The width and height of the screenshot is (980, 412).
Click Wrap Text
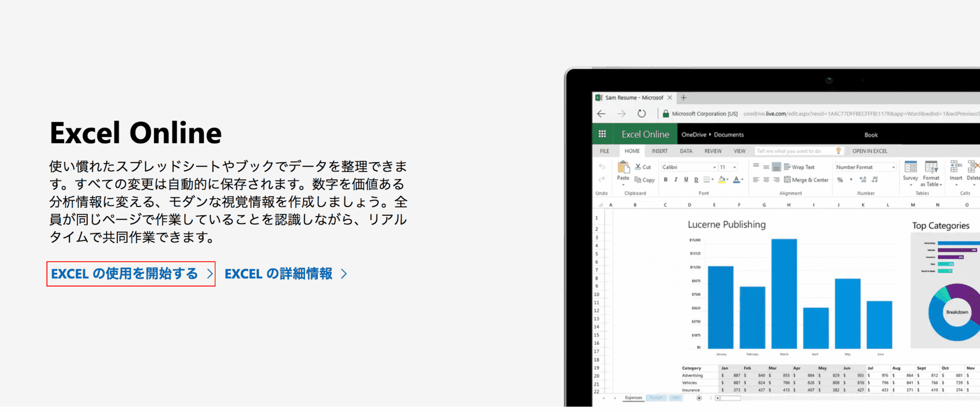[x=799, y=167]
